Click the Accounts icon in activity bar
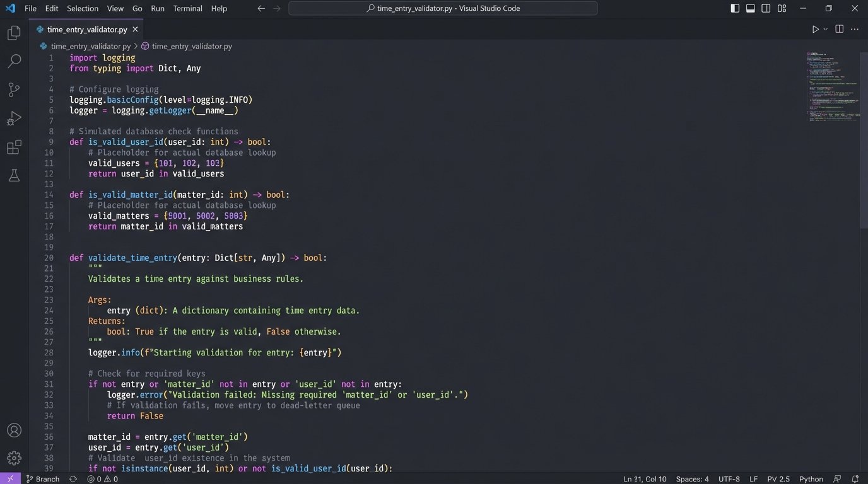 click(14, 430)
